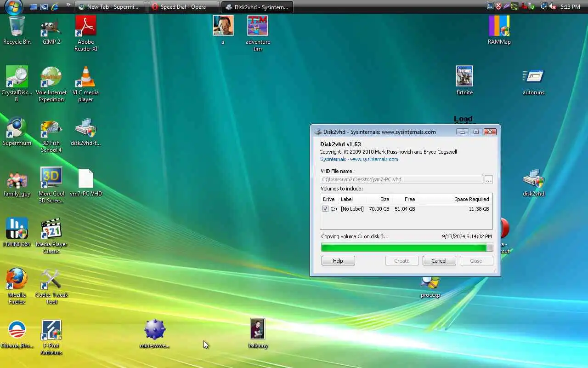Select the HWiNFO64 desktop icon

[x=17, y=232]
